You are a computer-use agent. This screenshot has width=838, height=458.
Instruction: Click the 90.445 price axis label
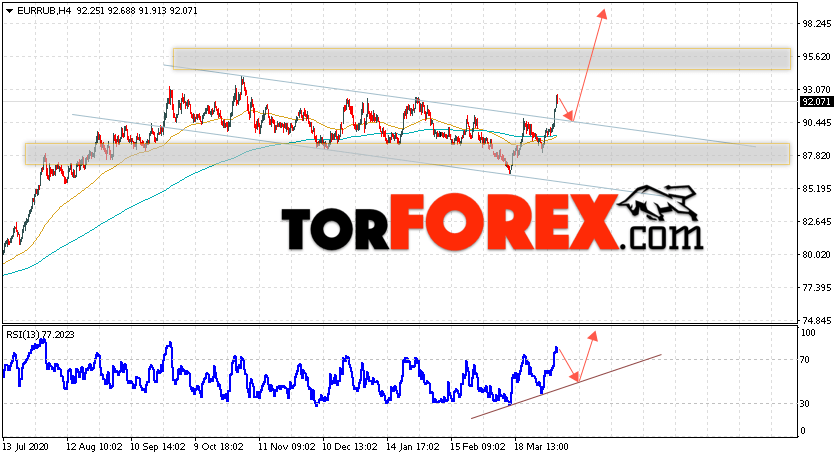pyautogui.click(x=817, y=122)
